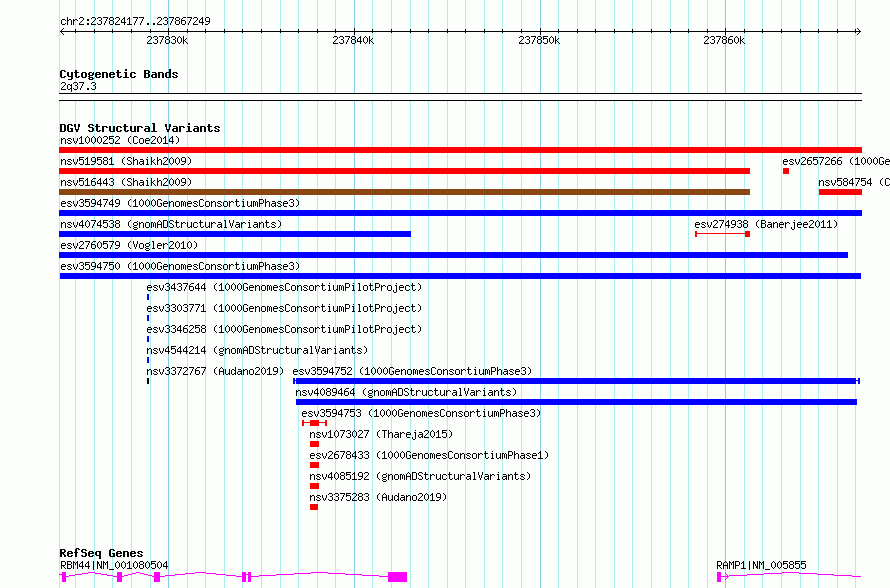The width and height of the screenshot is (890, 588).
Task: Click the right arrow of the ruler
Action: click(x=858, y=32)
